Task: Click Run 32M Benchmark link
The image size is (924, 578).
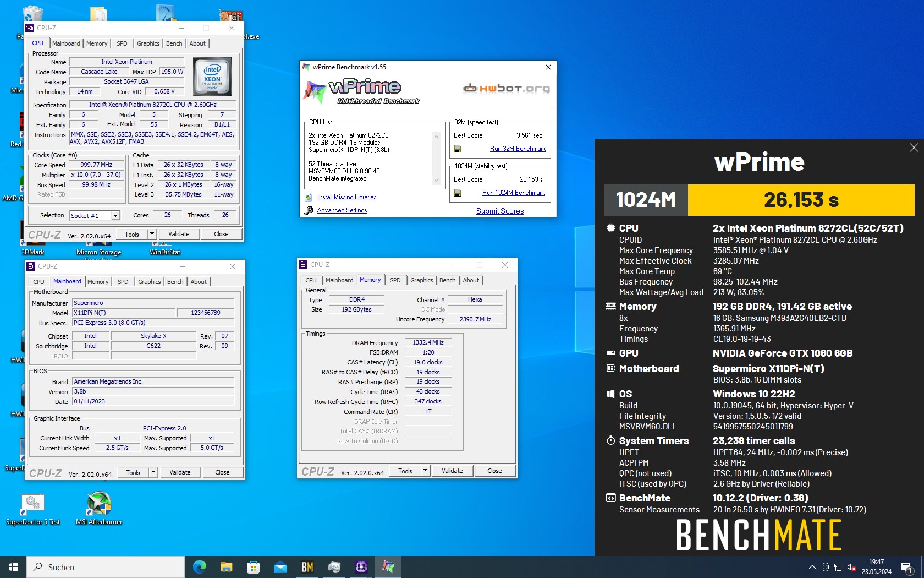Action: (518, 149)
